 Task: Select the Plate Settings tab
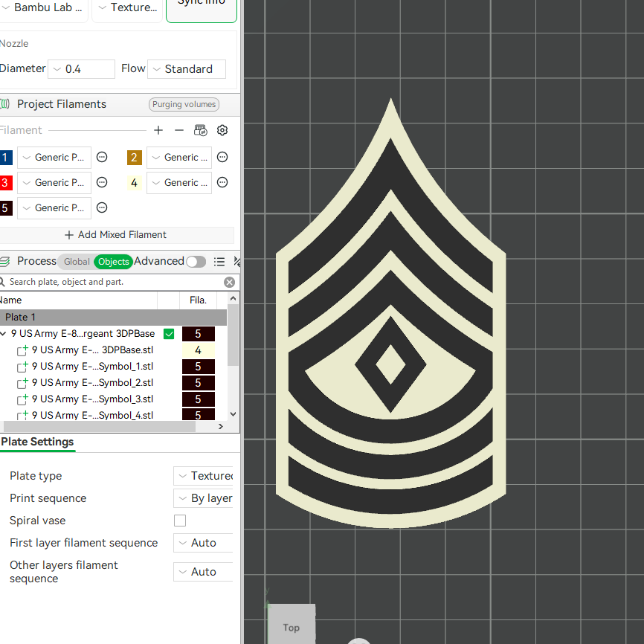37,442
